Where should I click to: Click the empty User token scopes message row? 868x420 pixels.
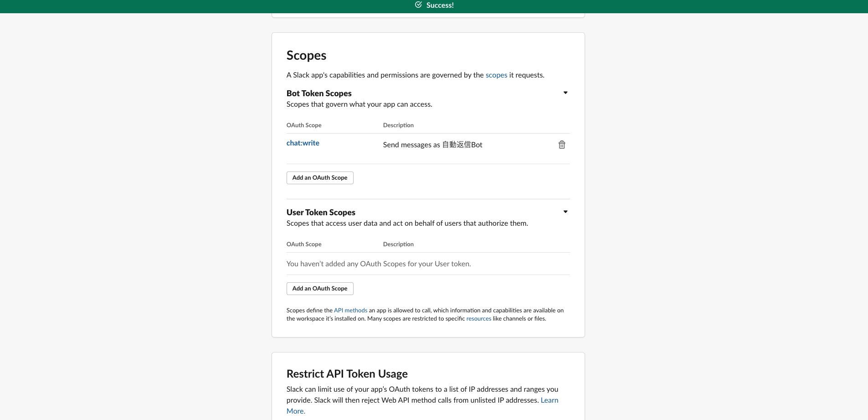point(378,264)
